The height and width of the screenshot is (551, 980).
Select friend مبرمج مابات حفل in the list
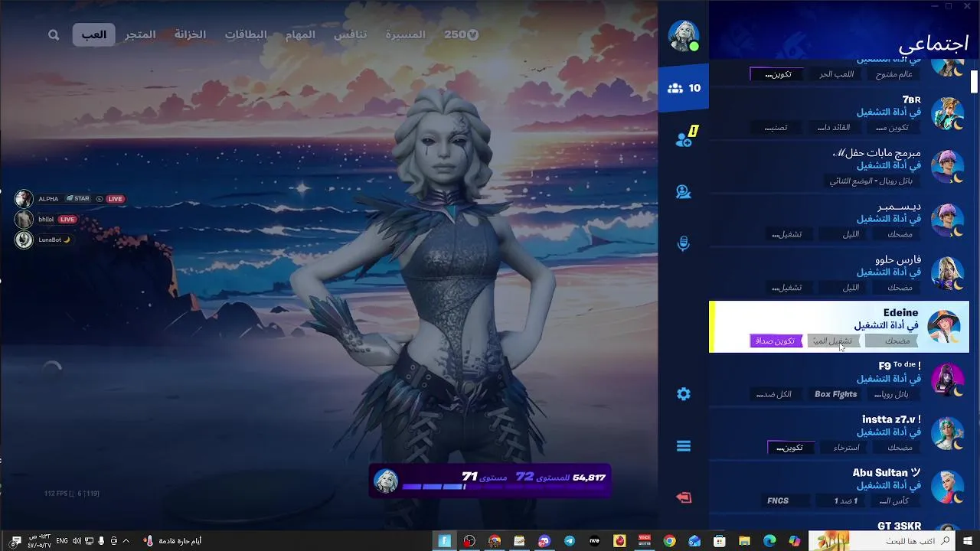[x=839, y=167]
